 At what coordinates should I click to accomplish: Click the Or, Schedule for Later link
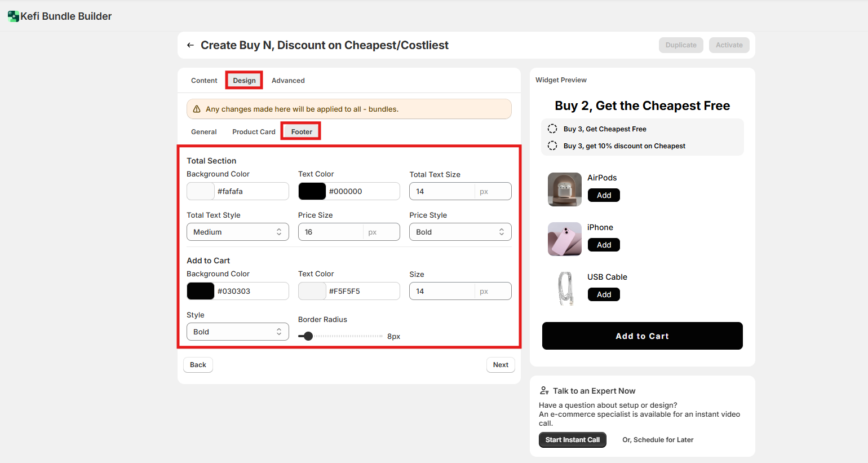tap(658, 440)
